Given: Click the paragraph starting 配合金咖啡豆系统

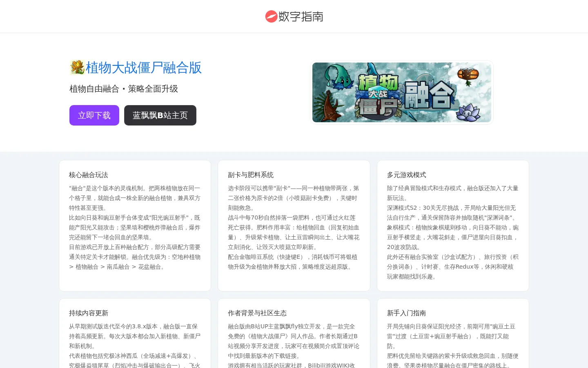Looking at the screenshot, I should tap(294, 262).
